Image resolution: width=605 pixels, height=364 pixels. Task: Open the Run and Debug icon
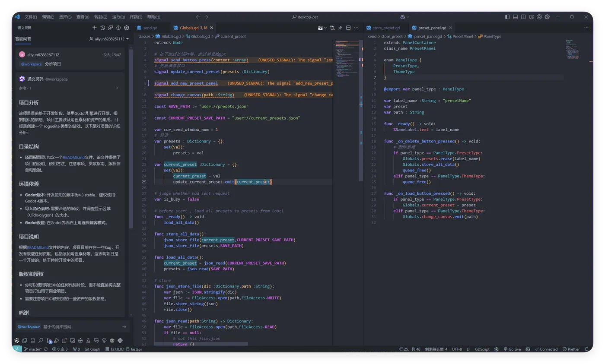(x=57, y=341)
